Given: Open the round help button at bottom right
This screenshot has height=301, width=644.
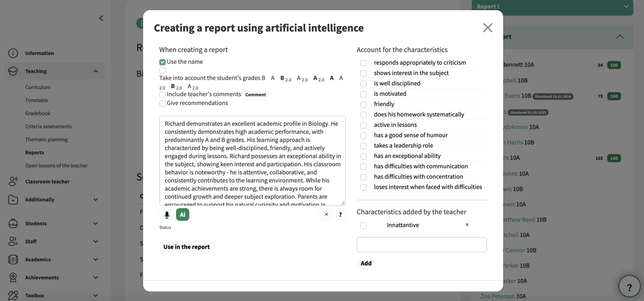Looking at the screenshot, I should [629, 286].
